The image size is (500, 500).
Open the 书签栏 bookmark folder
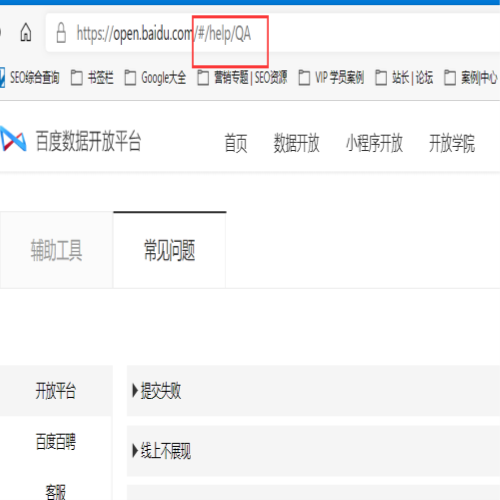92,78
